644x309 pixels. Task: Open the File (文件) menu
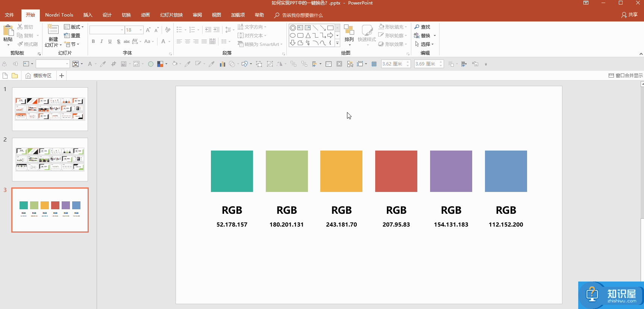coord(9,15)
